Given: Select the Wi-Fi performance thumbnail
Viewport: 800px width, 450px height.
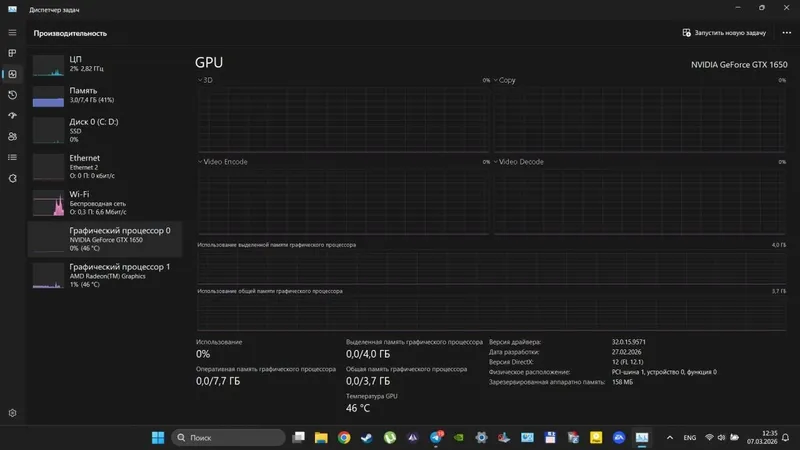Looking at the screenshot, I should (48, 203).
